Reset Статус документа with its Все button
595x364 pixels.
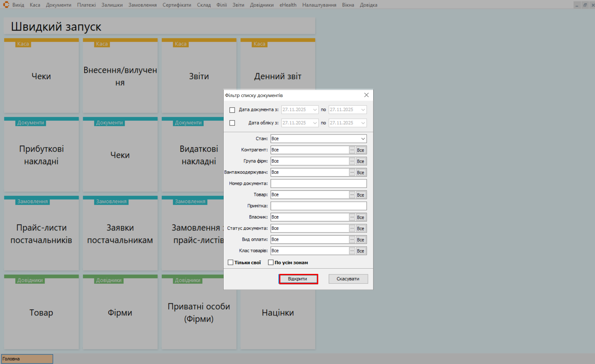click(361, 228)
